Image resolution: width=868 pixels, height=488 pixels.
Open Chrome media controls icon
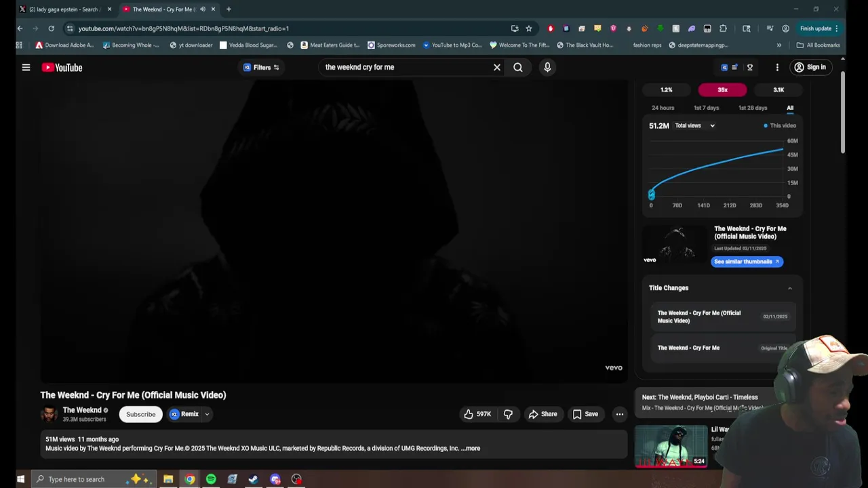[x=770, y=28]
